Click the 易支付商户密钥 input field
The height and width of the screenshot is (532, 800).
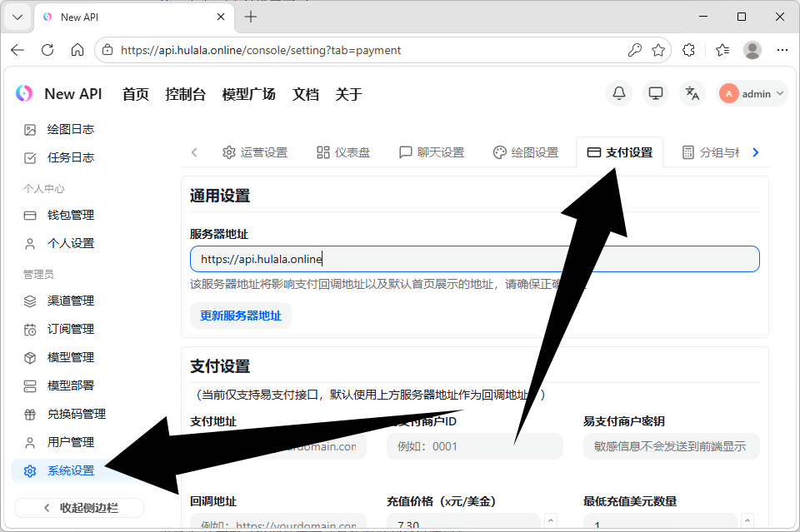click(671, 446)
